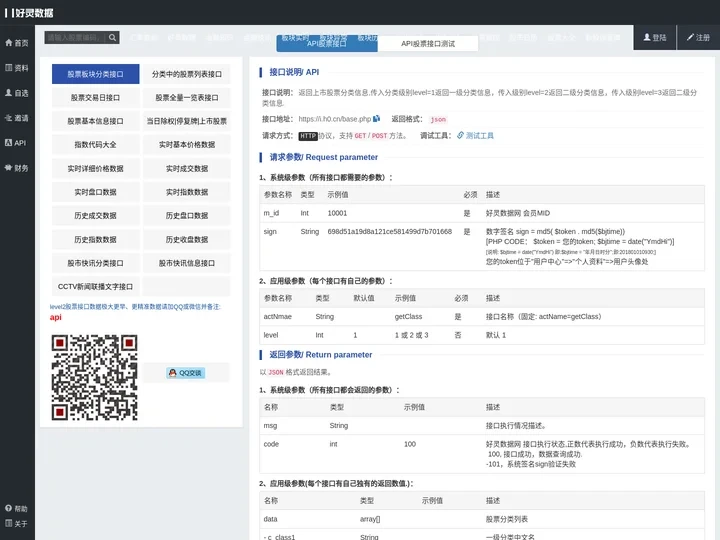
Task: Copy the interface URL with the copy icon
Action: 377,118
